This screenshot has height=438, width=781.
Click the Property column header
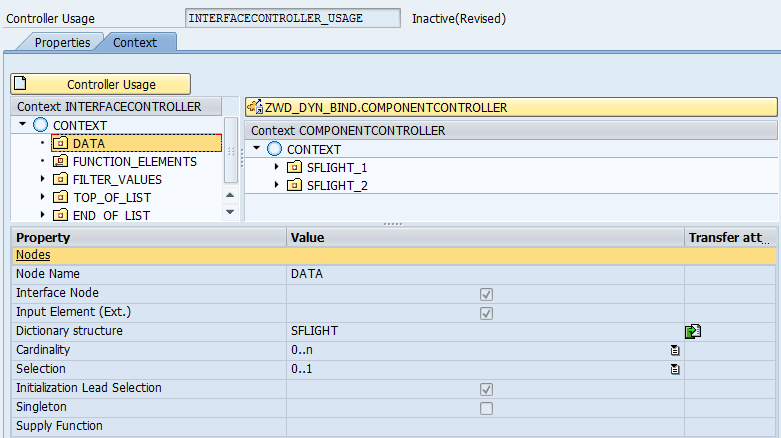click(149, 238)
